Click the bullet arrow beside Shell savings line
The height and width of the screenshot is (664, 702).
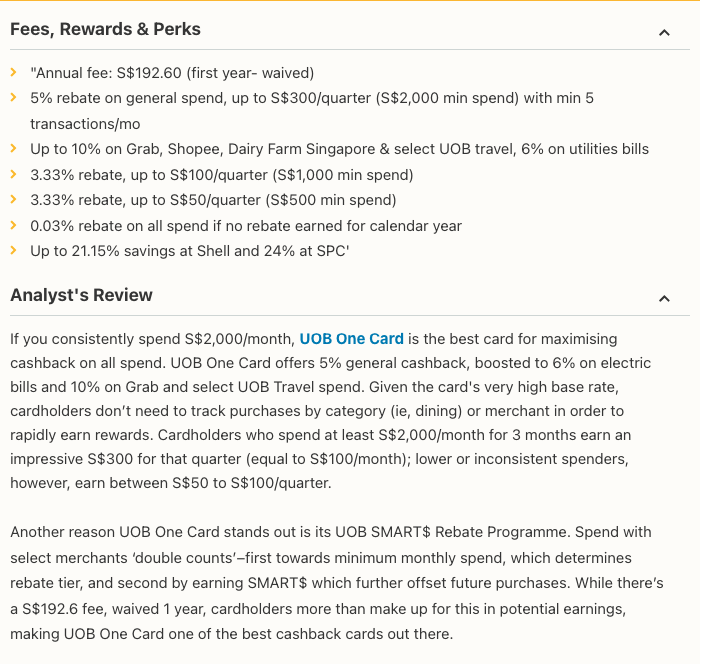(13, 251)
